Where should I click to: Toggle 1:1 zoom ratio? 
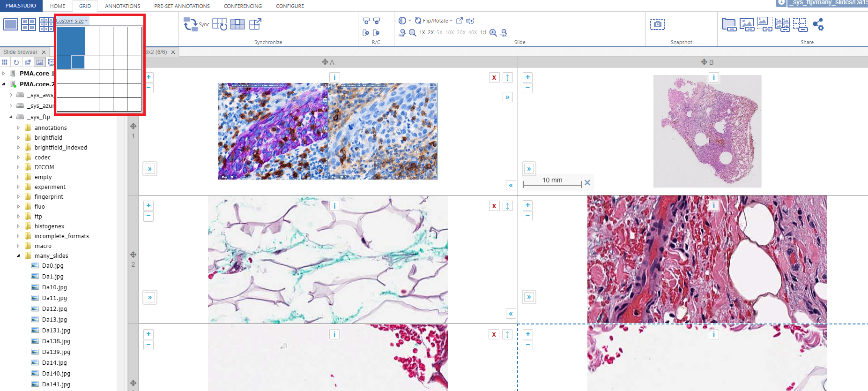[x=483, y=33]
